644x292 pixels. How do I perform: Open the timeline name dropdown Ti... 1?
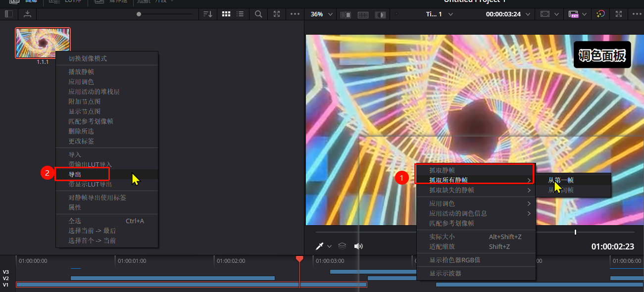[x=439, y=14]
